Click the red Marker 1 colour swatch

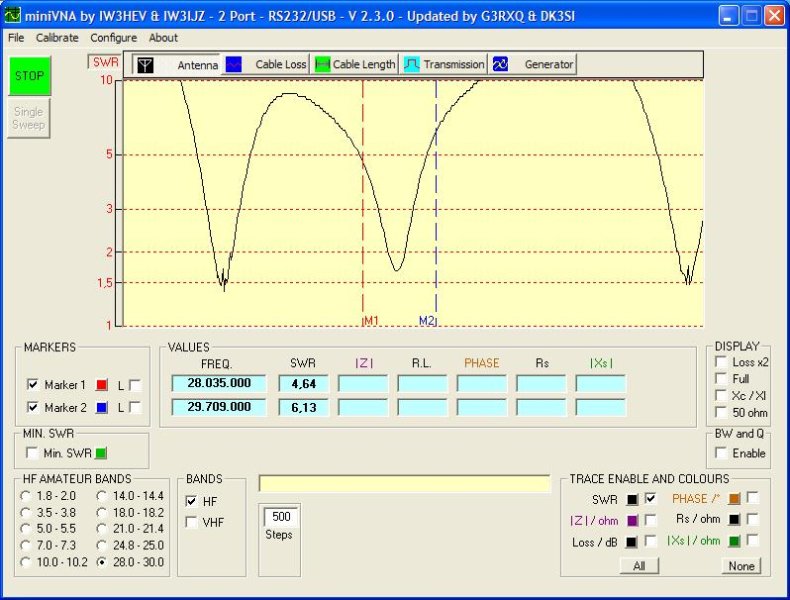[x=101, y=385]
